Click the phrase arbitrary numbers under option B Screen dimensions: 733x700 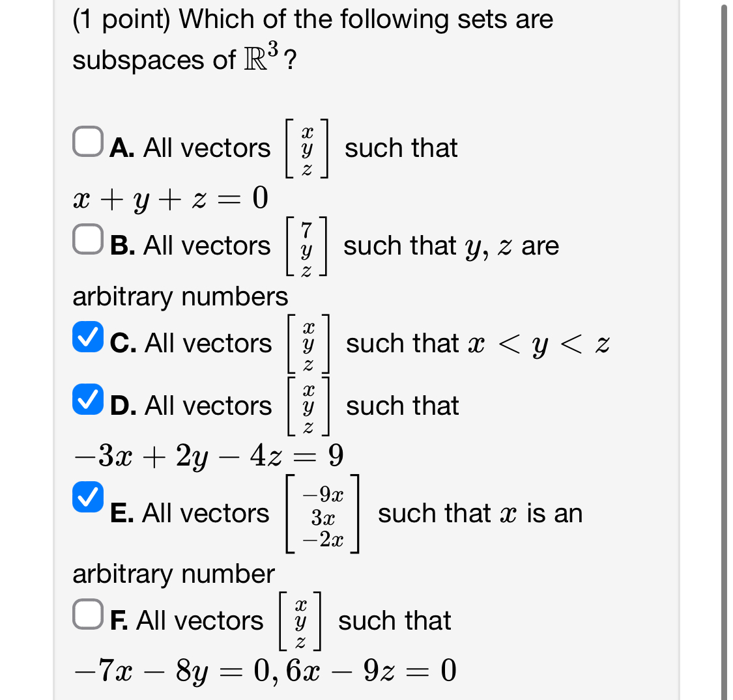pos(179,296)
